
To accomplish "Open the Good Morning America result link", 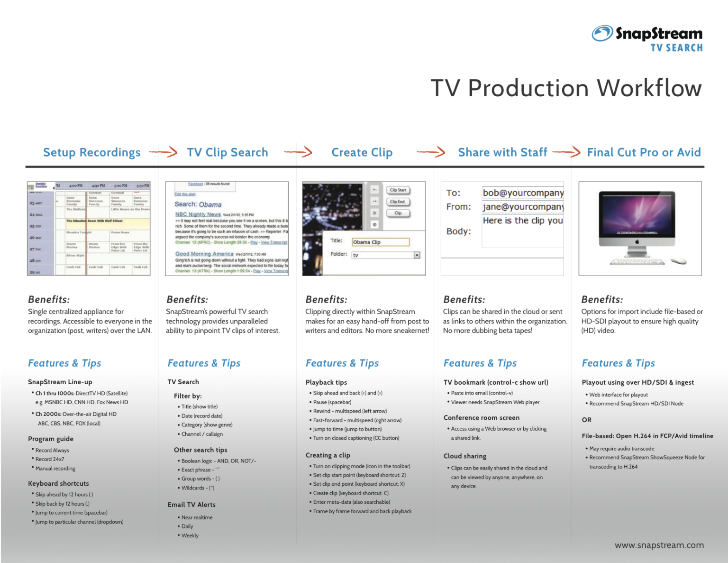I will tap(204, 254).
